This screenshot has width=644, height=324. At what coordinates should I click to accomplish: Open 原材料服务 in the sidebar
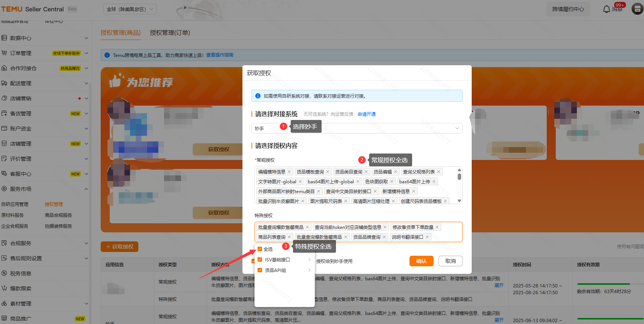click(x=12, y=215)
